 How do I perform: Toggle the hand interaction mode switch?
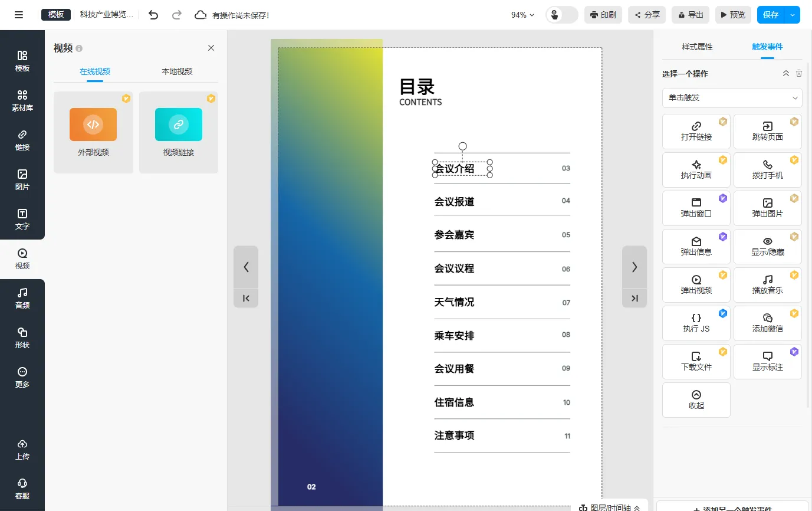(x=562, y=15)
